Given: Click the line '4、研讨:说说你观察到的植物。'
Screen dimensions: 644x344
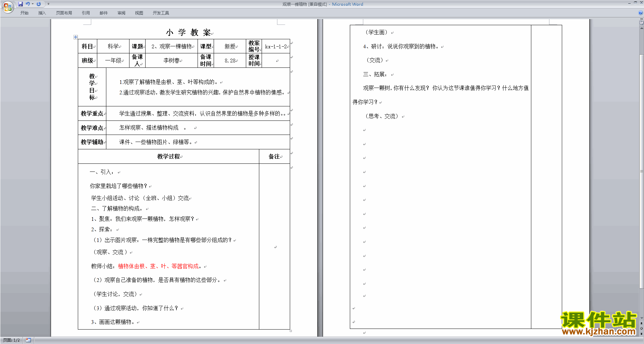Looking at the screenshot, I should tap(401, 46).
